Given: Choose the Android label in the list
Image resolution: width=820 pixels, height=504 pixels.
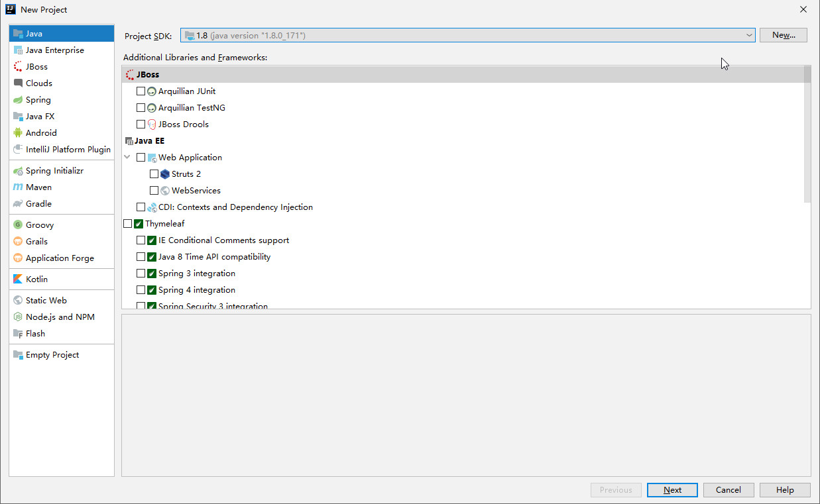Looking at the screenshot, I should (41, 132).
